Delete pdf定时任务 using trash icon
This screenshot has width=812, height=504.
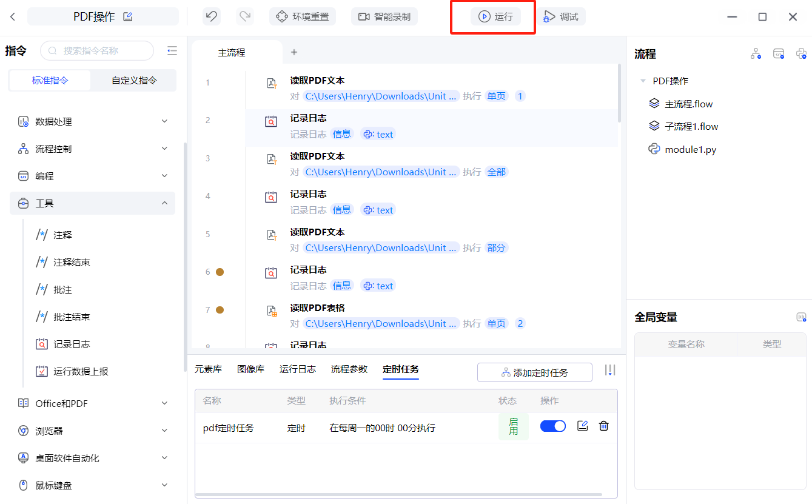pos(603,426)
